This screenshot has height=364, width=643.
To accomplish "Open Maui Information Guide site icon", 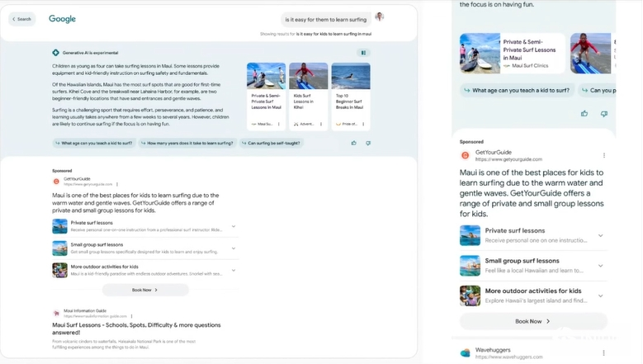I will 56,313.
